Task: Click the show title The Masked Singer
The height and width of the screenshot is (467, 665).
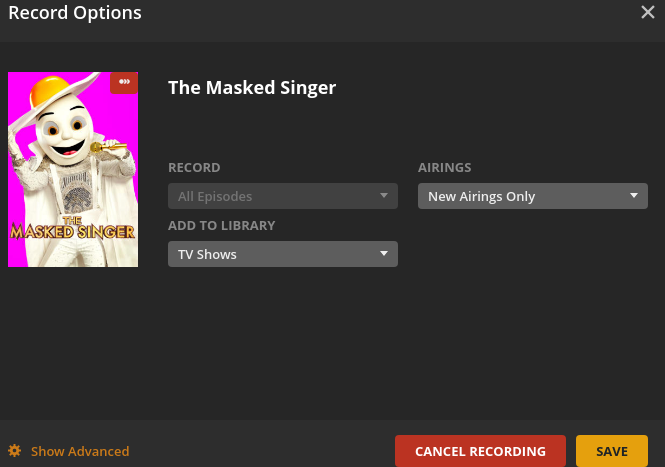Action: coord(252,87)
